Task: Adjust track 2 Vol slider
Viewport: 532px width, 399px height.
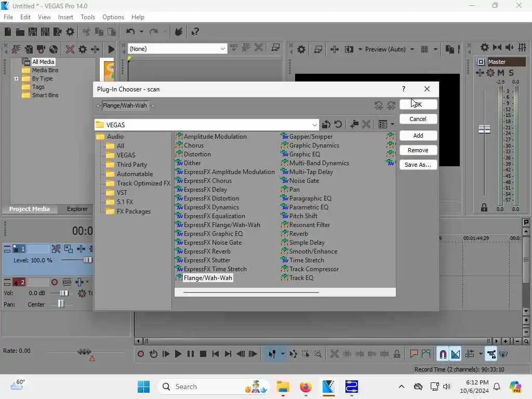Action: [64, 293]
